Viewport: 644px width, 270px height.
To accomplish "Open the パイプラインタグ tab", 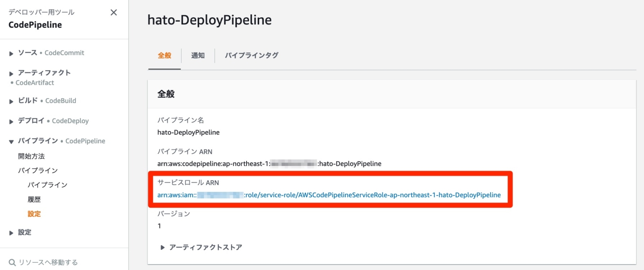I will [x=251, y=55].
